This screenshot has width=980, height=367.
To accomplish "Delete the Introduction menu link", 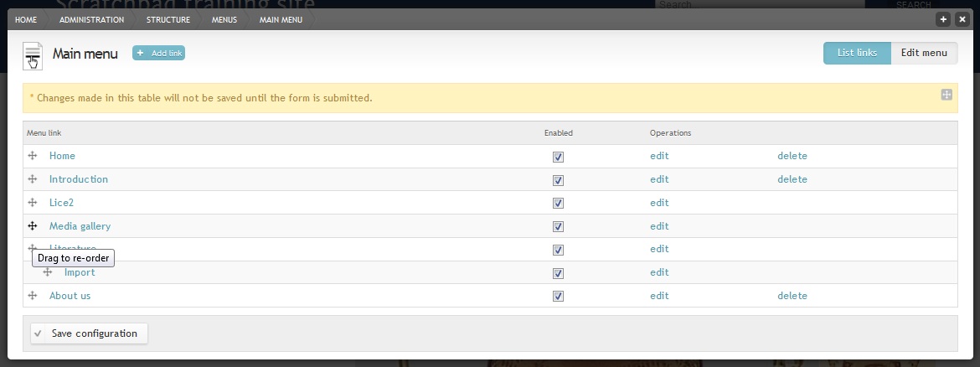I will click(792, 178).
